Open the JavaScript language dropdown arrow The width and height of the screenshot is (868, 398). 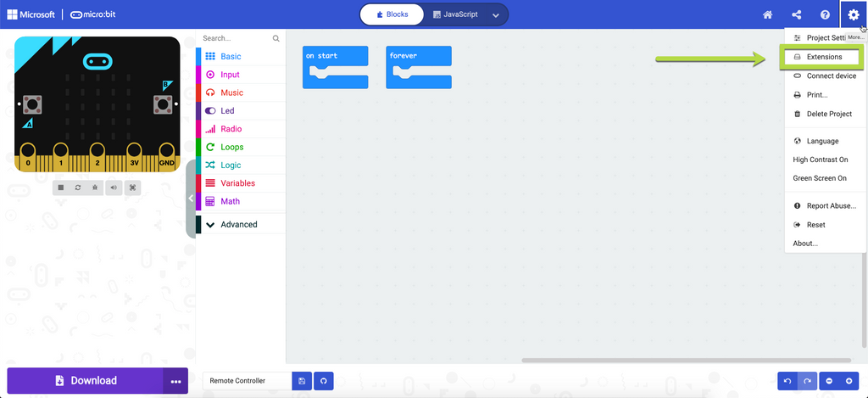(x=496, y=14)
